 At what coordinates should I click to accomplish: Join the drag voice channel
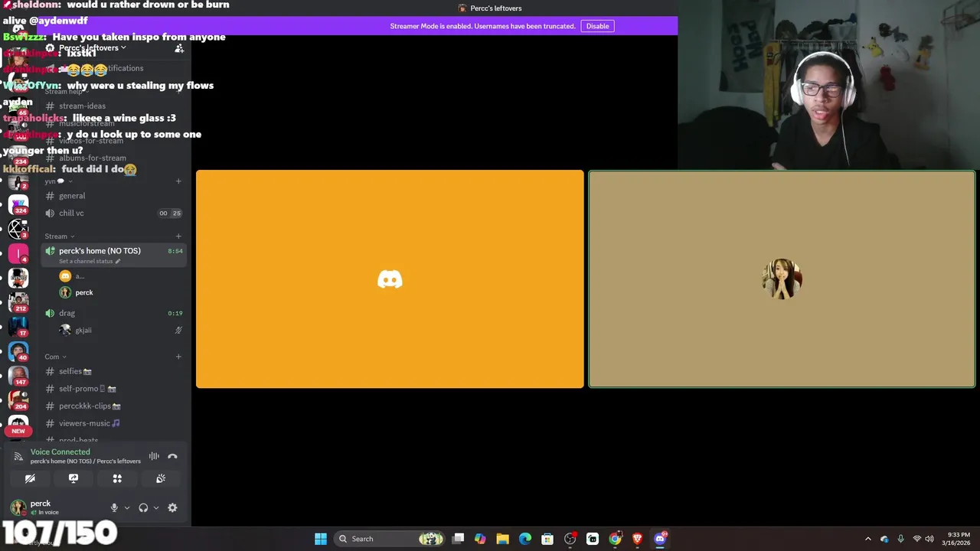[114, 313]
